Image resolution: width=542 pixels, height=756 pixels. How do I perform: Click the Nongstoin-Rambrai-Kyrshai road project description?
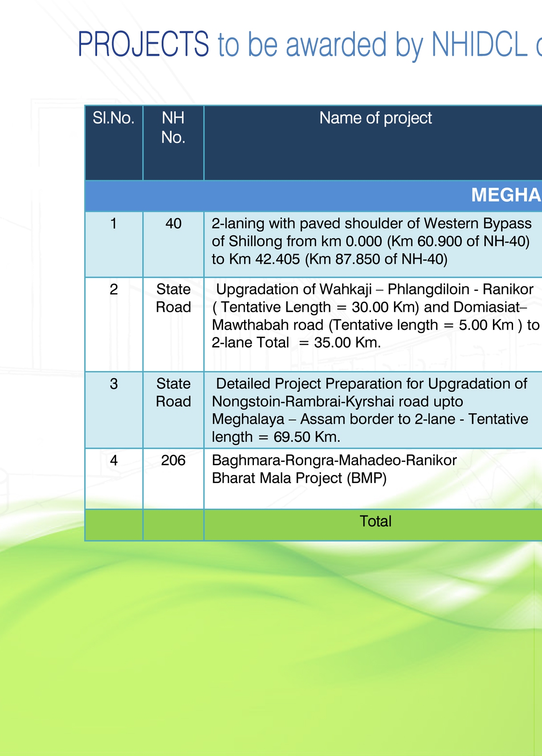370,410
